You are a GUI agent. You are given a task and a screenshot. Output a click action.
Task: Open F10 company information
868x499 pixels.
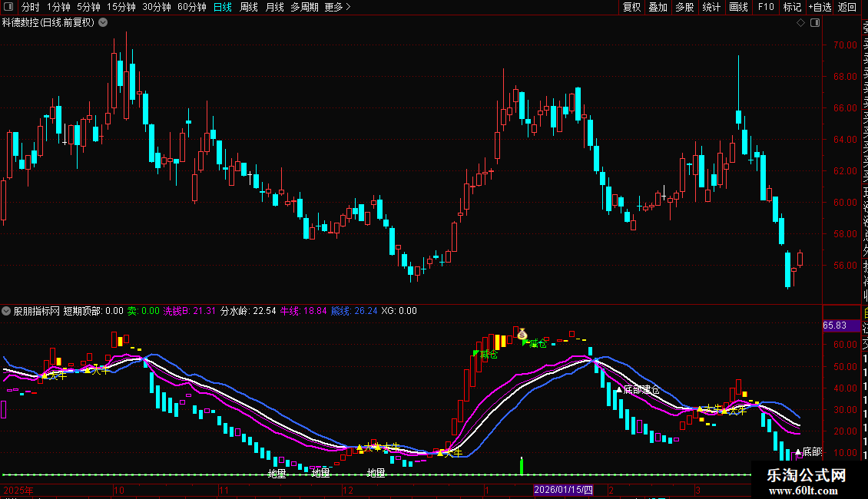tap(766, 7)
